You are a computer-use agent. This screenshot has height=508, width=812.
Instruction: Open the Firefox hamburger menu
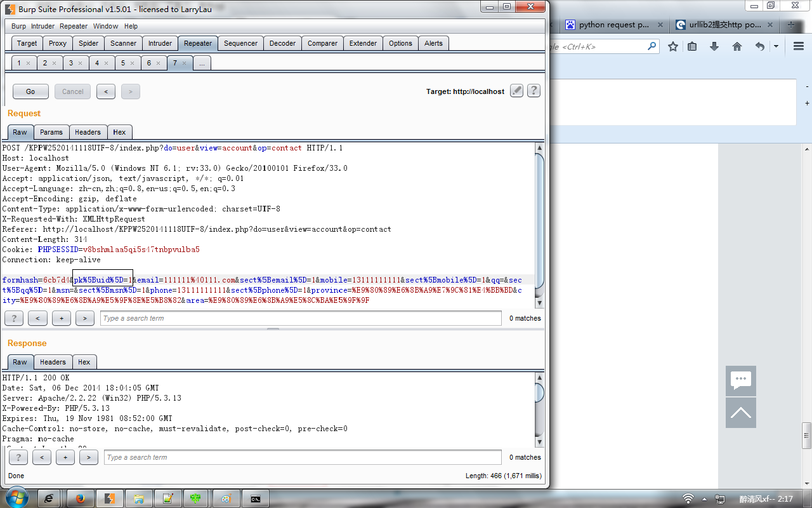pos(799,46)
